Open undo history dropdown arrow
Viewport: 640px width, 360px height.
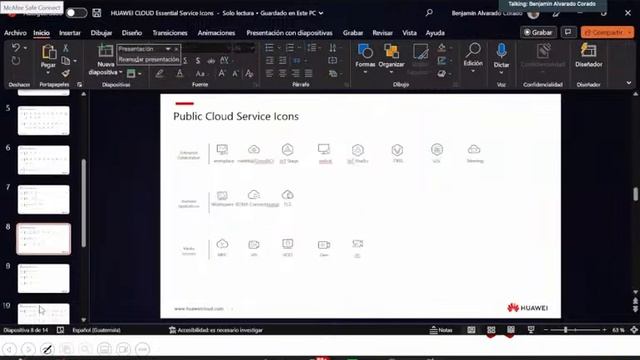(25, 48)
